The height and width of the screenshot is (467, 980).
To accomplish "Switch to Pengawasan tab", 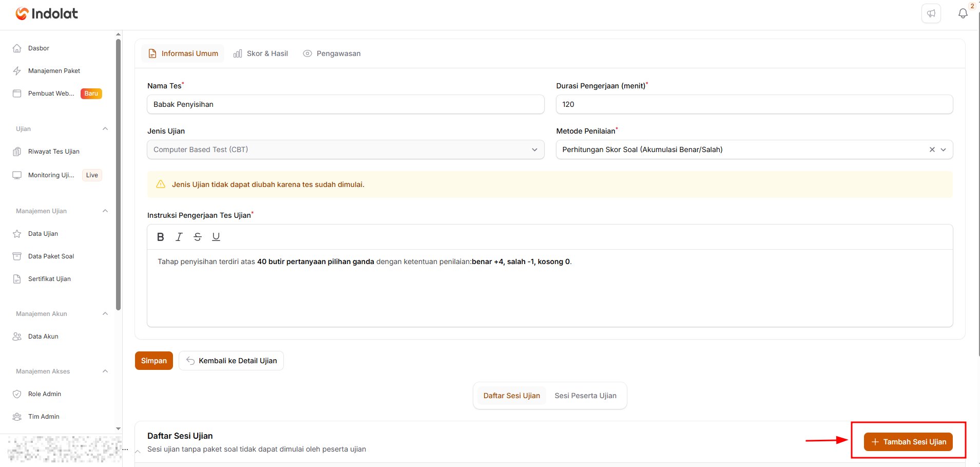I will point(332,53).
